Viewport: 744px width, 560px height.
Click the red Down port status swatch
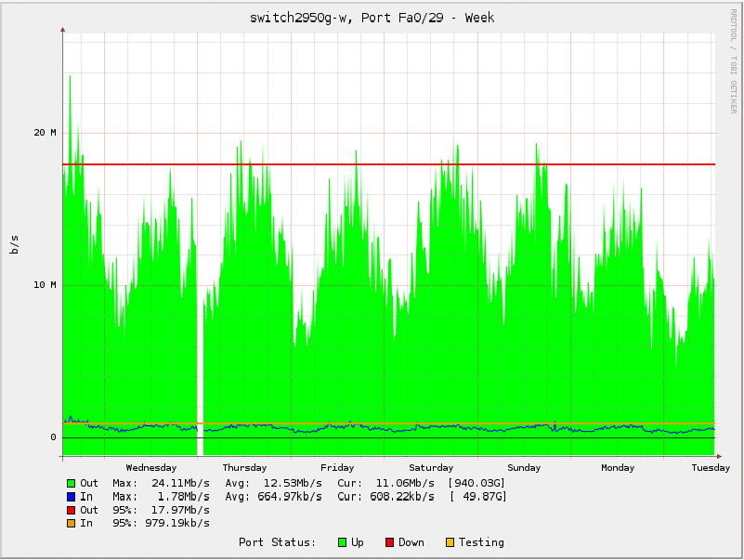pos(388,542)
